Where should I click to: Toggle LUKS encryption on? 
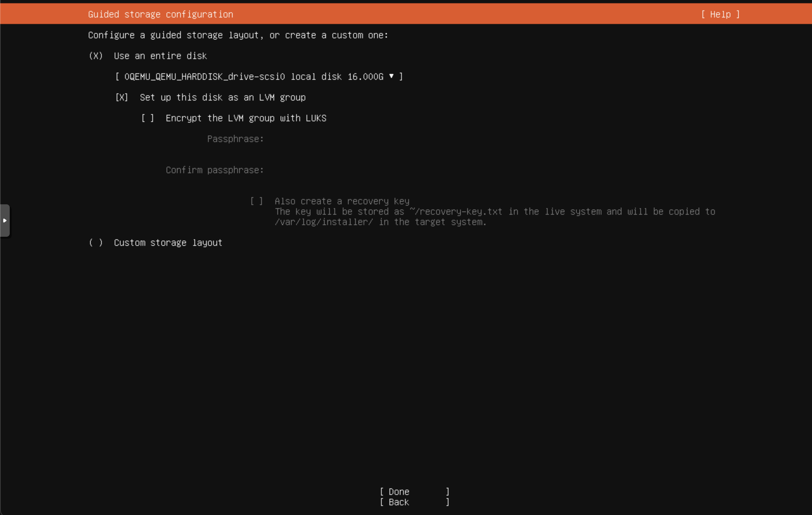point(147,118)
